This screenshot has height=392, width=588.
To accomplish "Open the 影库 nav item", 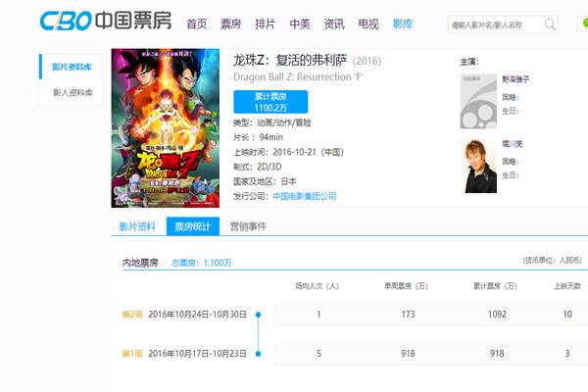I will (403, 24).
